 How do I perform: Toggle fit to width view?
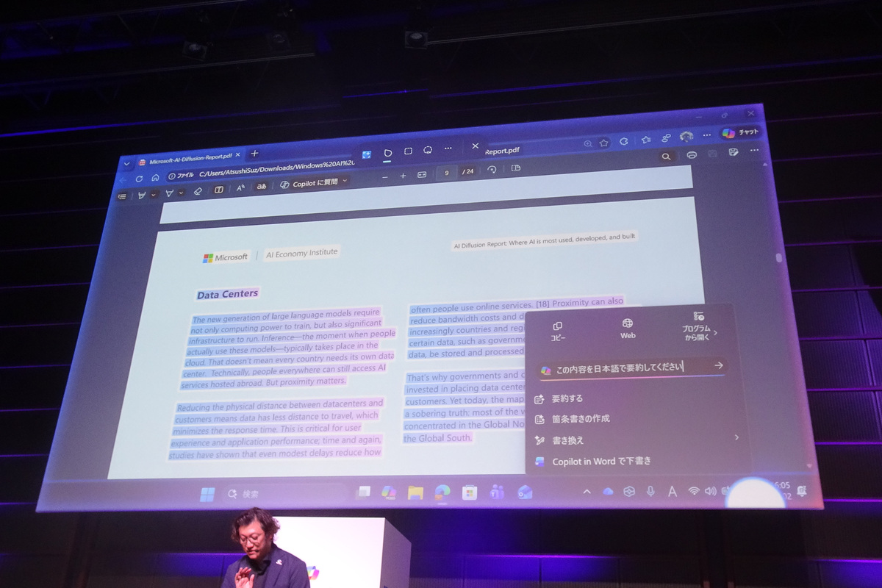click(422, 175)
